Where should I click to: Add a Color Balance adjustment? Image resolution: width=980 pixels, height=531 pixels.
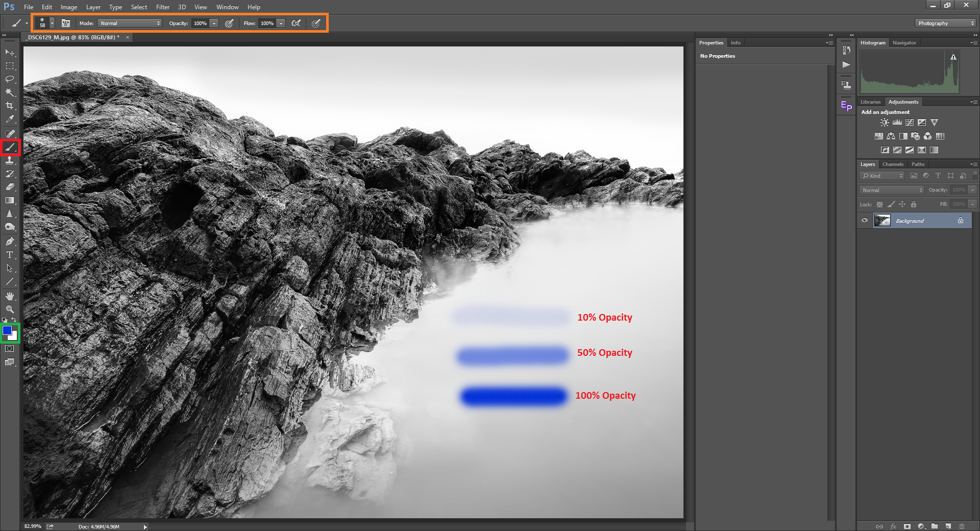click(x=891, y=136)
